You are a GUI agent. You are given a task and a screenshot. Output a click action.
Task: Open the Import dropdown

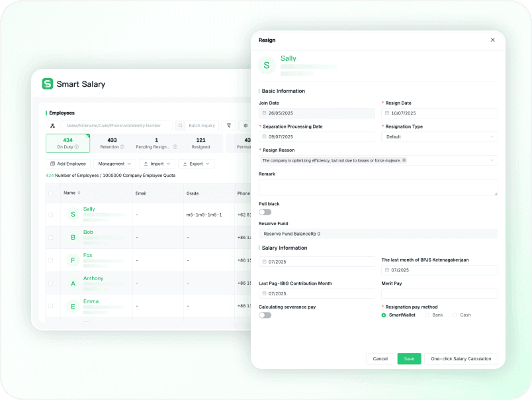(157, 164)
